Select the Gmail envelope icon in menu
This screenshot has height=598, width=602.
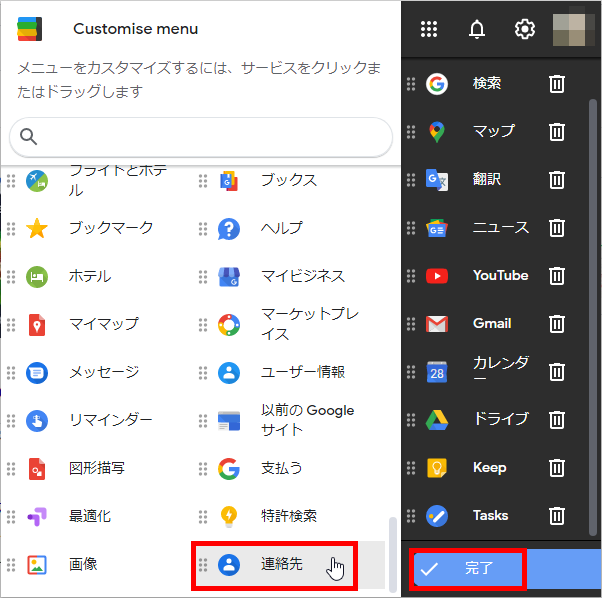437,324
